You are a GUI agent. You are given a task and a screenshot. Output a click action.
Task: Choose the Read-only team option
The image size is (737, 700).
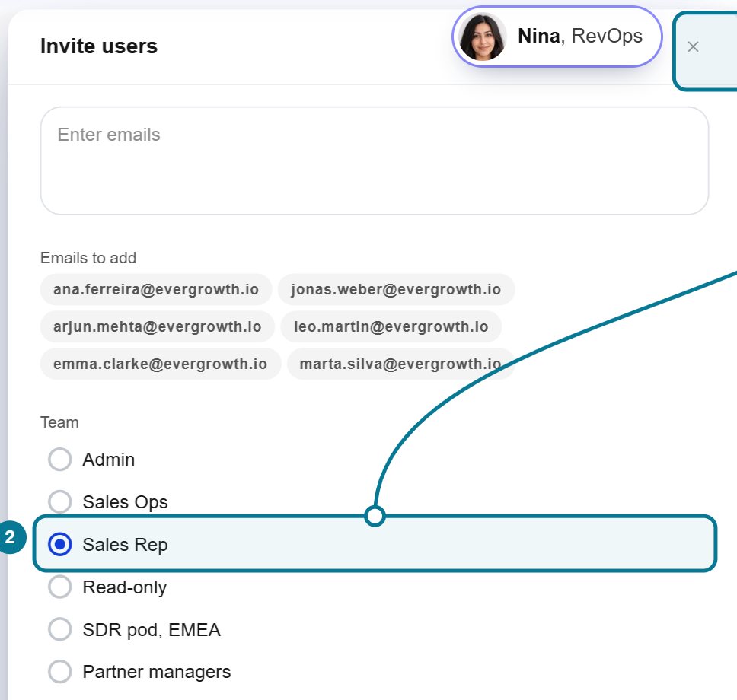click(59, 587)
